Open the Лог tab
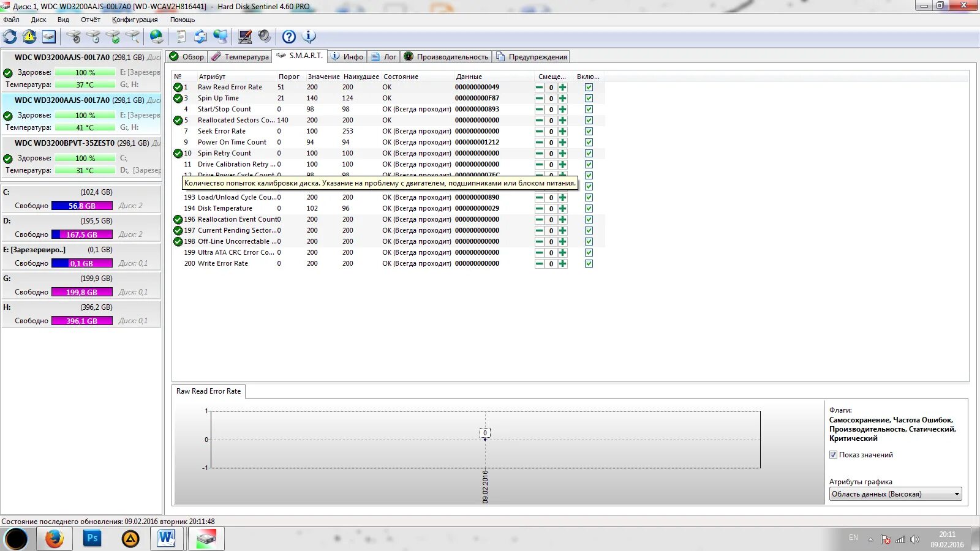 385,57
